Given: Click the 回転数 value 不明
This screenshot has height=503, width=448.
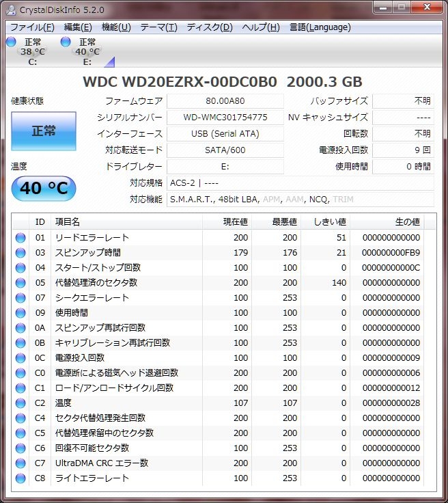Looking at the screenshot, I should pyautogui.click(x=403, y=134).
